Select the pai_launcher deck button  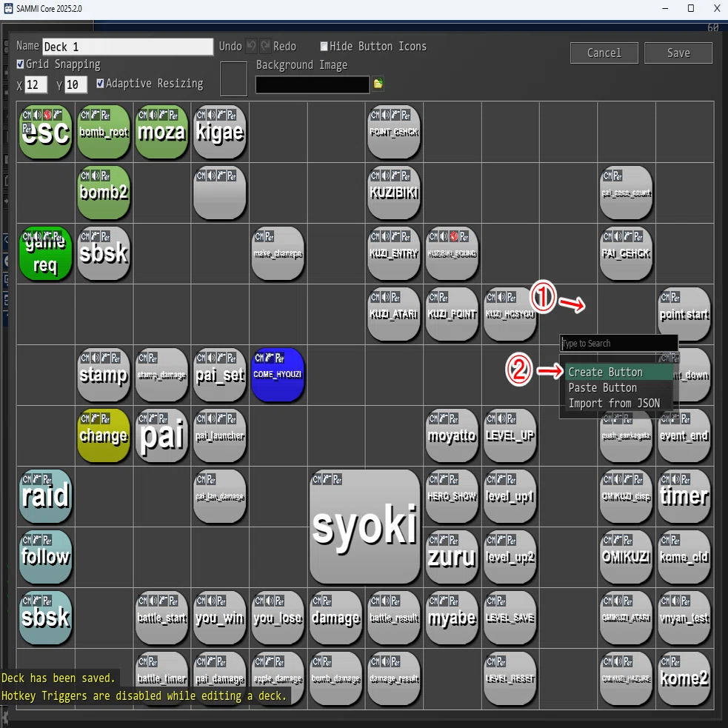coord(220,435)
